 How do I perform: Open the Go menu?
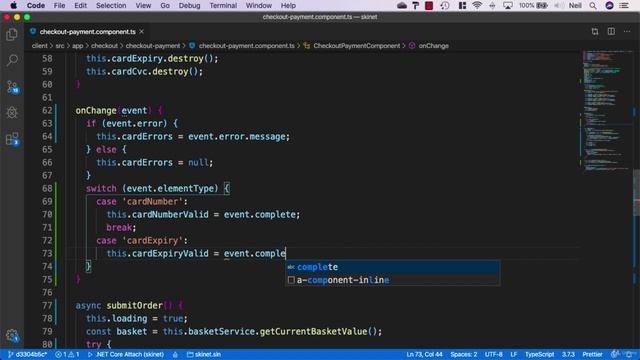click(165, 5)
